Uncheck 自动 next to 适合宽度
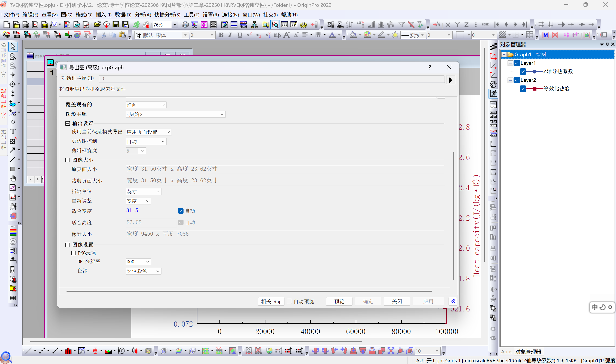This screenshot has width=616, height=364. coord(181,211)
